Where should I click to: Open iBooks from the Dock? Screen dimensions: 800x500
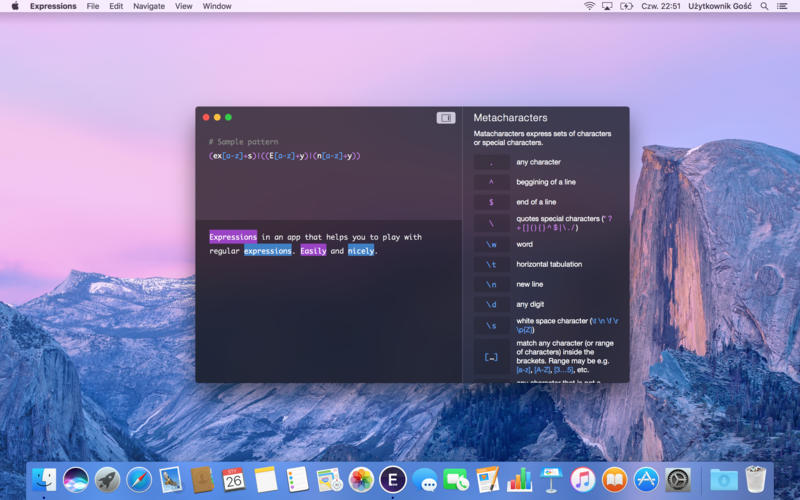[x=614, y=480]
